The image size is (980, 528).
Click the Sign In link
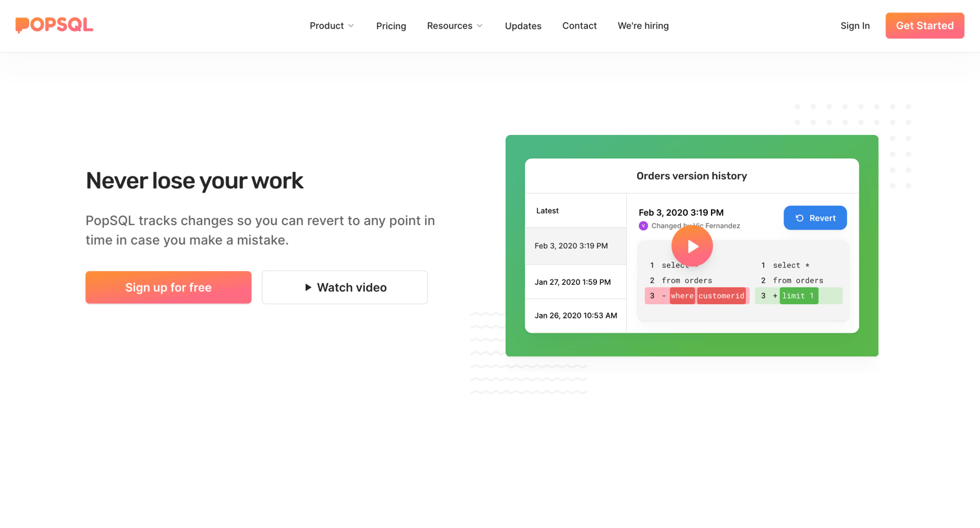click(x=855, y=26)
